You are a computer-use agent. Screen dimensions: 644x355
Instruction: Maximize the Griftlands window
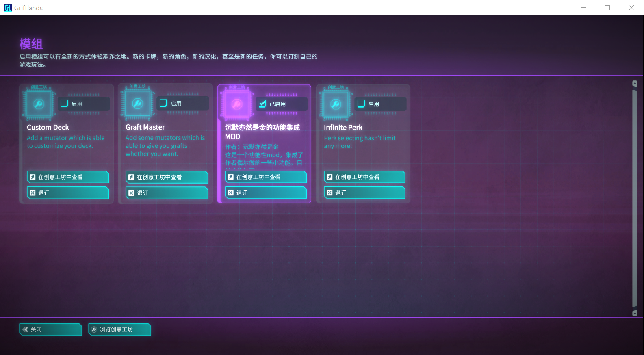tap(607, 8)
